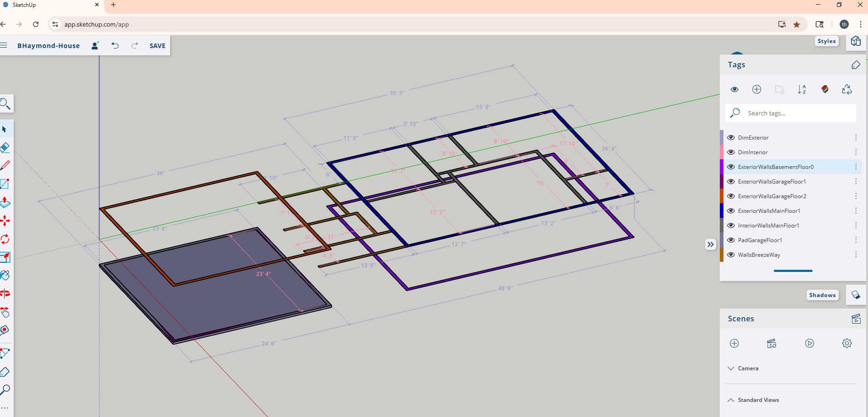This screenshot has width=868, height=417.
Task: Hide the DimInterior tag
Action: pos(731,152)
